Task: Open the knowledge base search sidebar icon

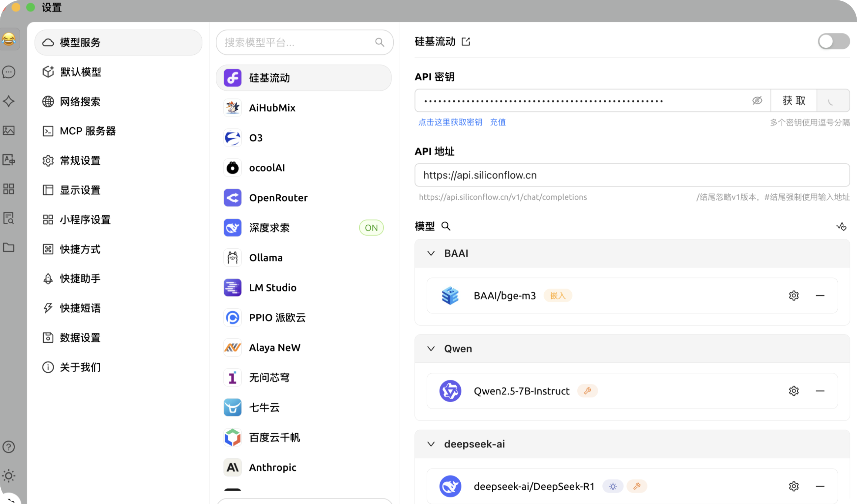Action: point(9,218)
